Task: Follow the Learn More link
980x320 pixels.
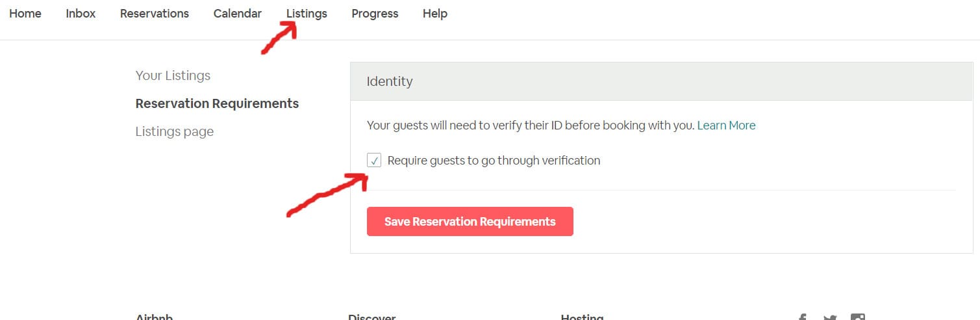Action: tap(726, 125)
